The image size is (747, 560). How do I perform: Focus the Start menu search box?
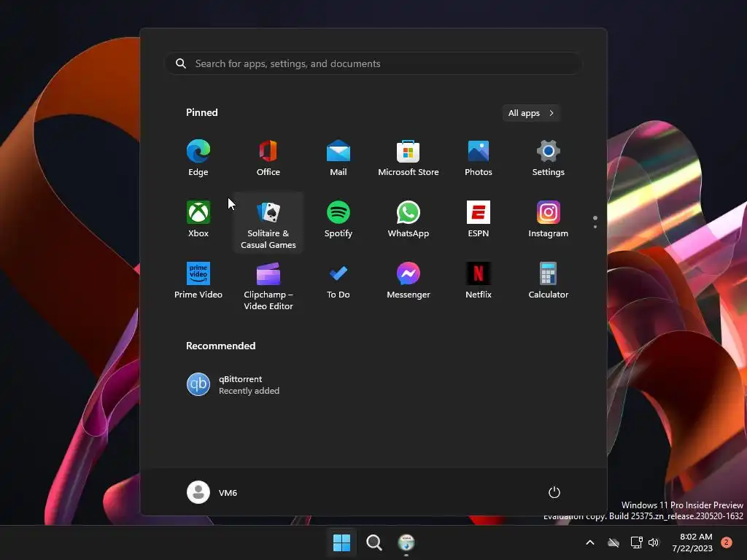pyautogui.click(x=373, y=63)
